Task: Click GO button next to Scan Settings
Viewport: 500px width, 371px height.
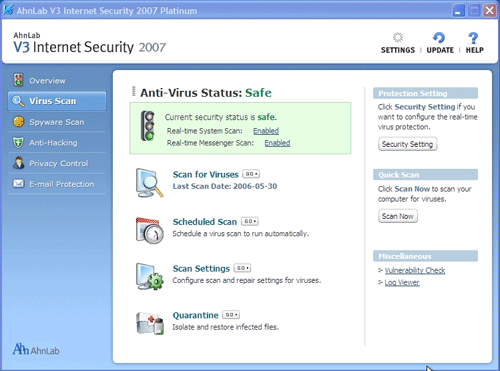Action: (x=242, y=268)
